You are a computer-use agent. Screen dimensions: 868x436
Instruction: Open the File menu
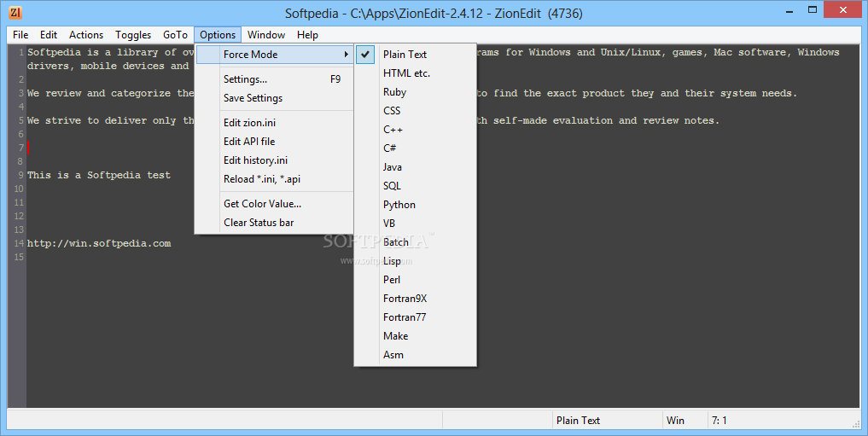20,35
